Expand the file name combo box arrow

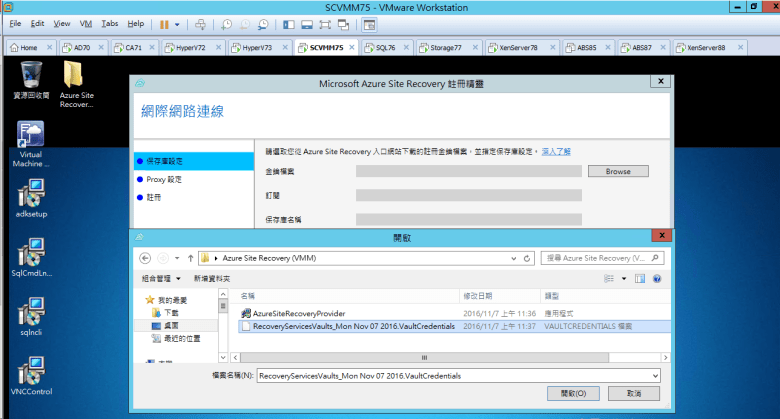[653, 376]
